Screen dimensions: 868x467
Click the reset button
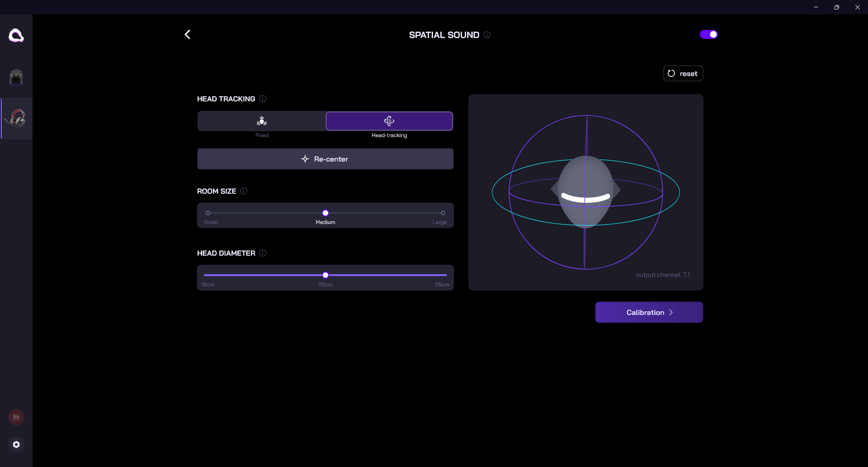pyautogui.click(x=683, y=73)
